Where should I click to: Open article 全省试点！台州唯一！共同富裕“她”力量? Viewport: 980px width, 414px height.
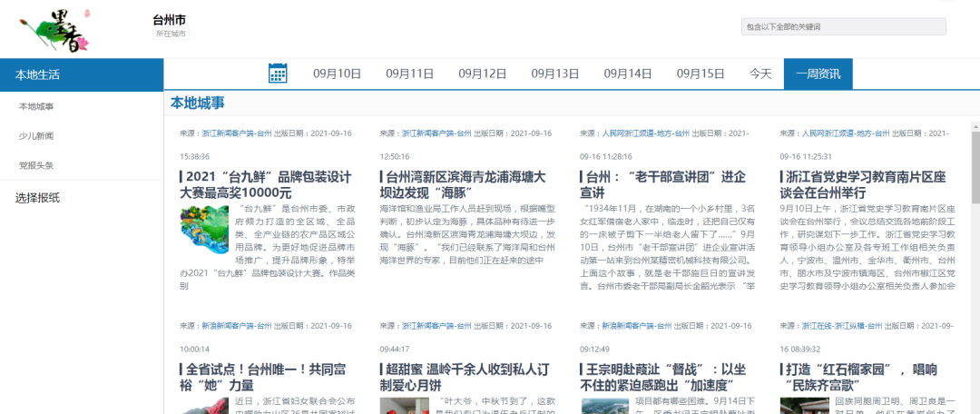(262, 377)
